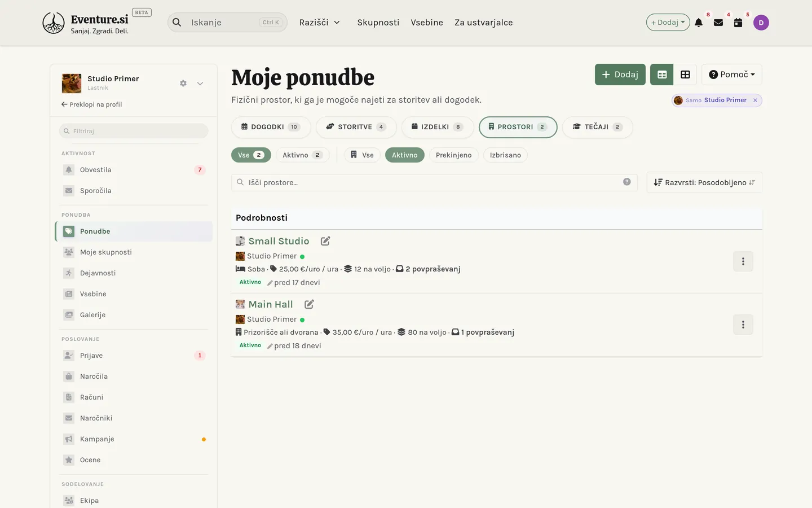812x508 pixels.
Task: Open Obvestila in the sidebar
Action: (134, 170)
